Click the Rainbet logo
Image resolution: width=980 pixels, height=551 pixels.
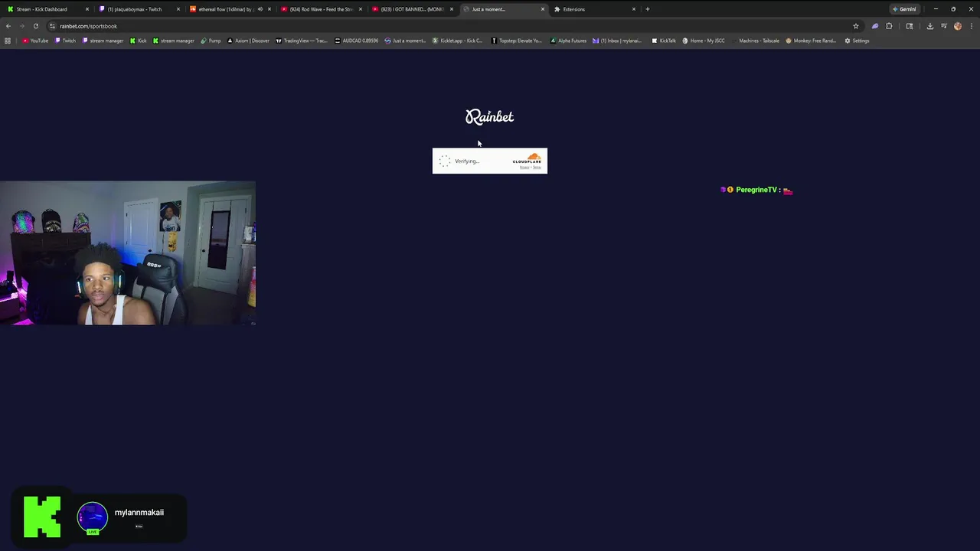(490, 116)
